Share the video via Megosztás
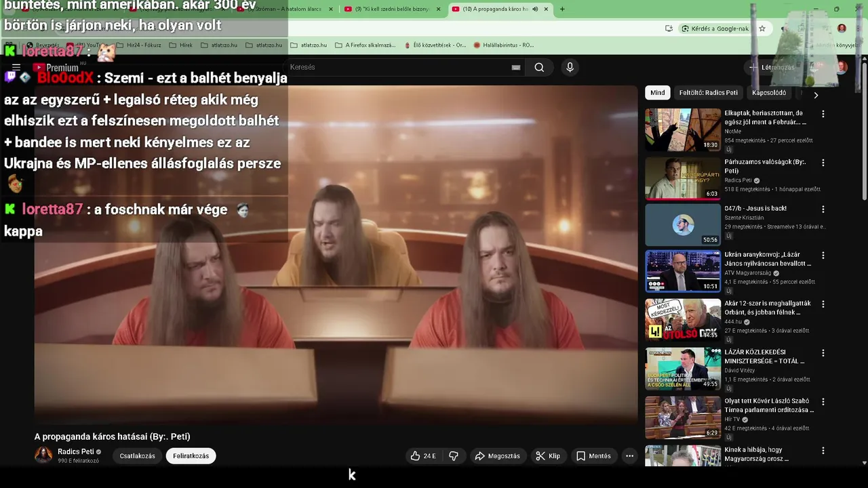868x488 pixels. 497,456
